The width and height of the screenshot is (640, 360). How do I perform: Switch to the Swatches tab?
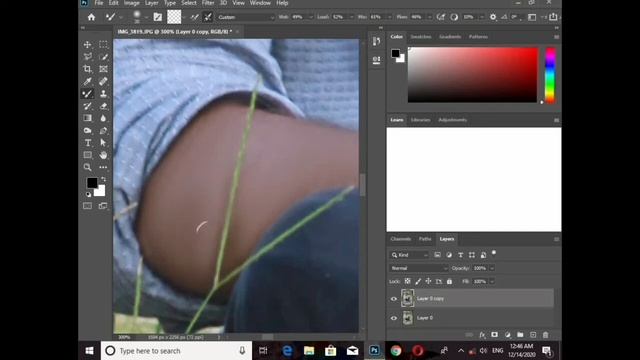421,37
